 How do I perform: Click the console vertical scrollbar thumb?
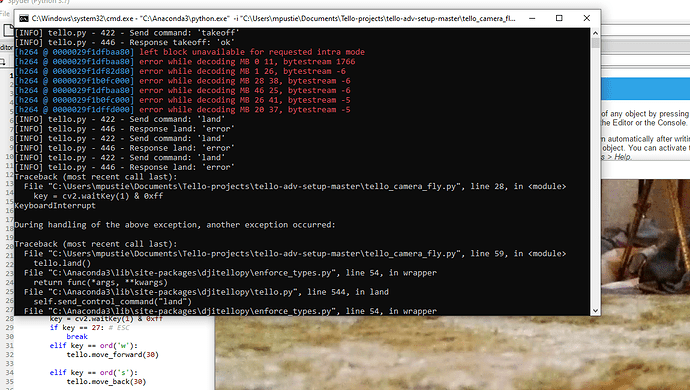pyautogui.click(x=595, y=43)
